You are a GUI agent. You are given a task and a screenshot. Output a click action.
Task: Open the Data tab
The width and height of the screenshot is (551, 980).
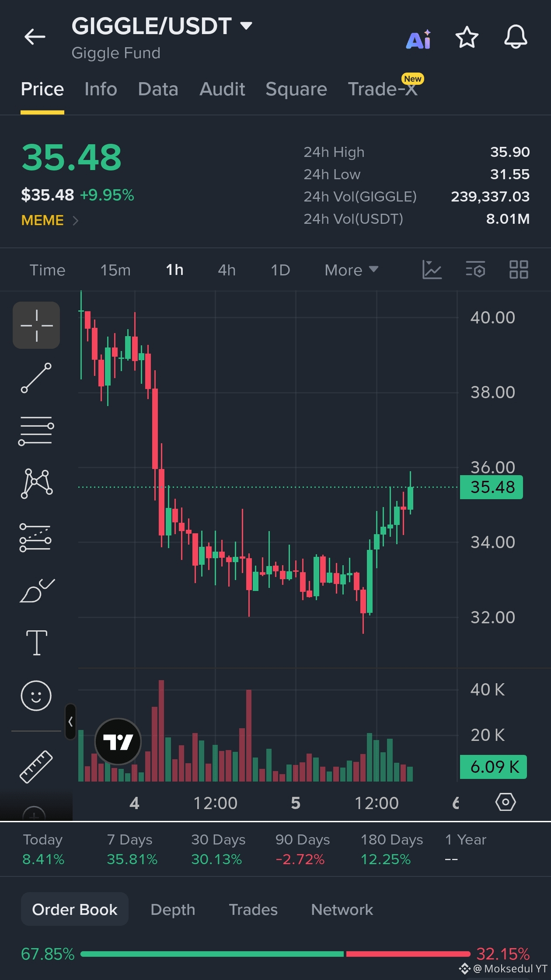coord(158,89)
